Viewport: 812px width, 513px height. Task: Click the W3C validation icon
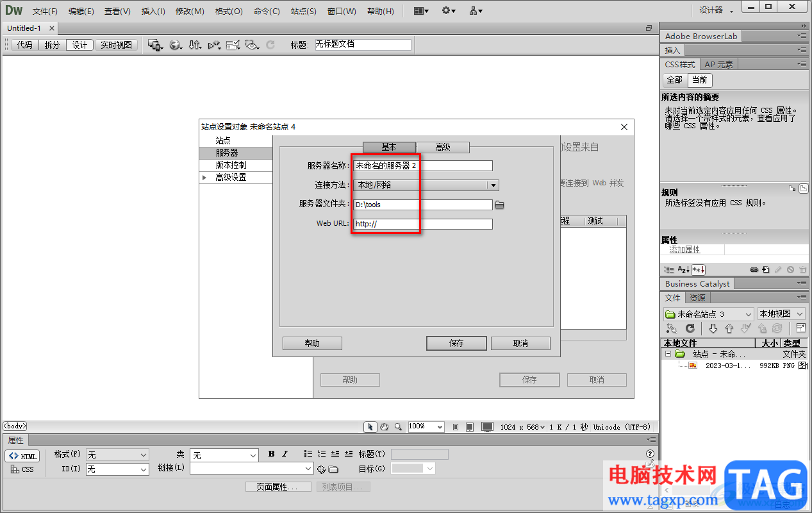click(x=214, y=45)
